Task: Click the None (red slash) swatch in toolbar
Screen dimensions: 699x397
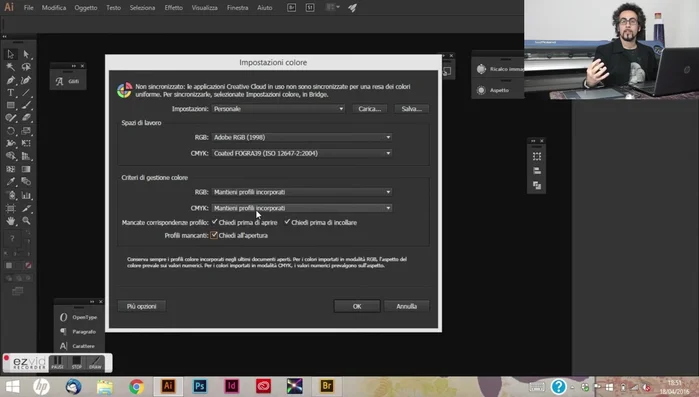Action: [28, 265]
